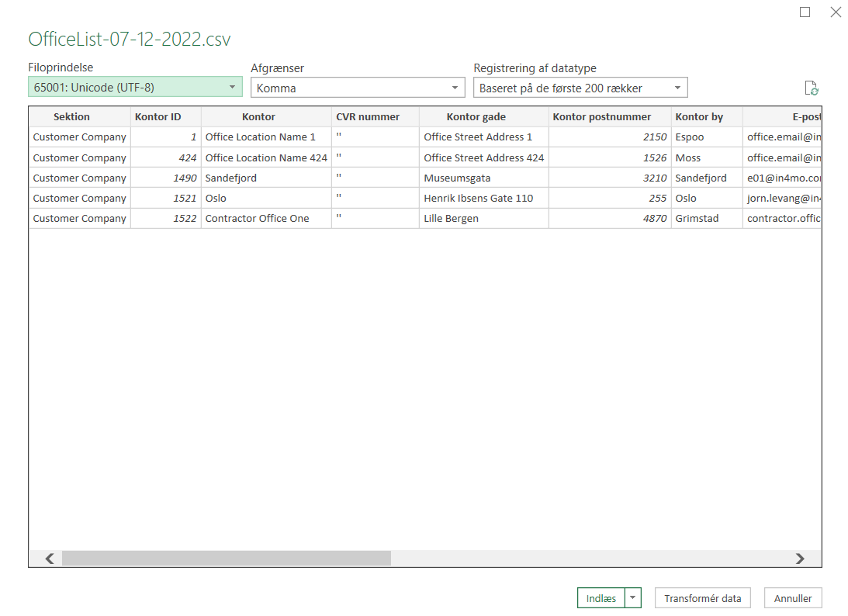Click the refresh preview icon
848x616 pixels.
(x=812, y=88)
